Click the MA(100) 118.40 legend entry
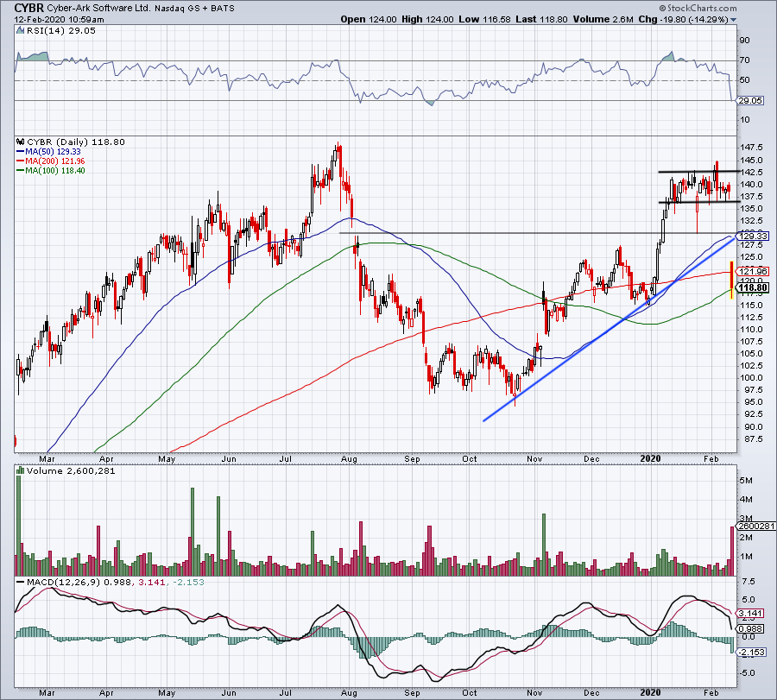Screen dimensions: 777x700 [x=55, y=170]
